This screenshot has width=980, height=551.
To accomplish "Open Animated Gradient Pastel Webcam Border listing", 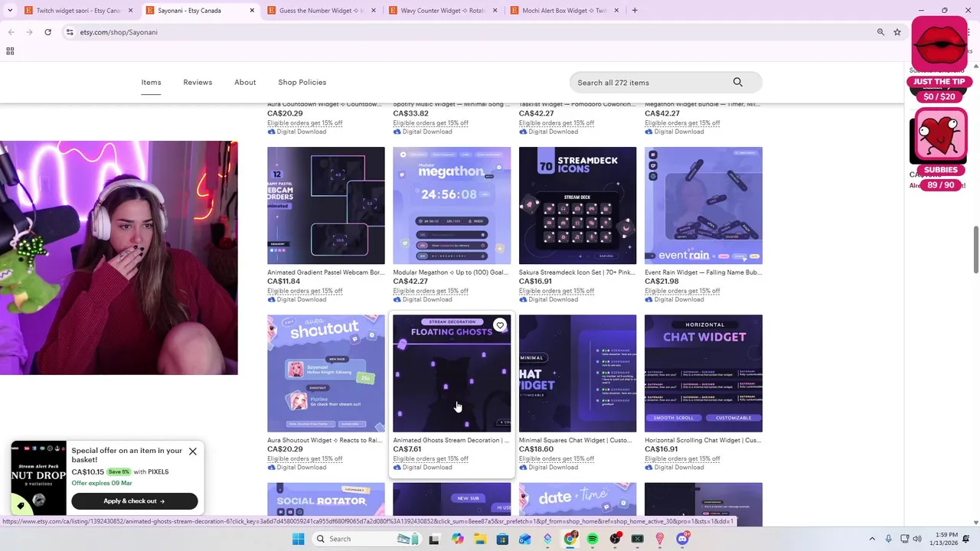I will point(326,206).
